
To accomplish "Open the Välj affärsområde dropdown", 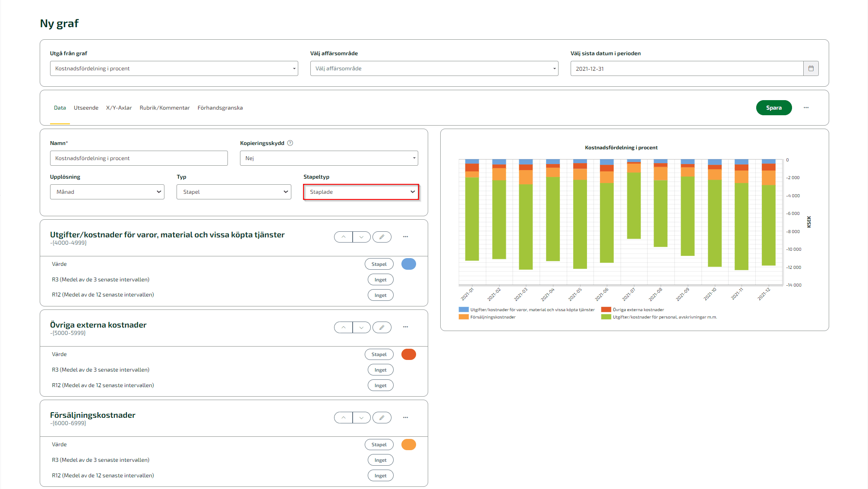I will pos(434,69).
